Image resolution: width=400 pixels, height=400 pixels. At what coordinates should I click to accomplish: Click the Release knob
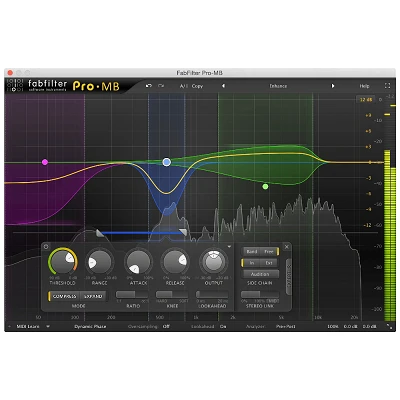(175, 262)
